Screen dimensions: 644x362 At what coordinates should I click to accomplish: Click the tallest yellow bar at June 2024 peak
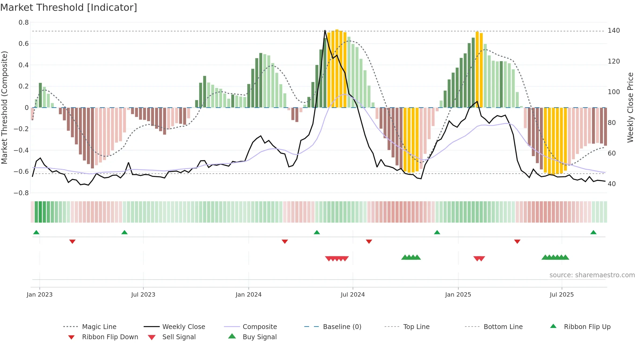[337, 68]
